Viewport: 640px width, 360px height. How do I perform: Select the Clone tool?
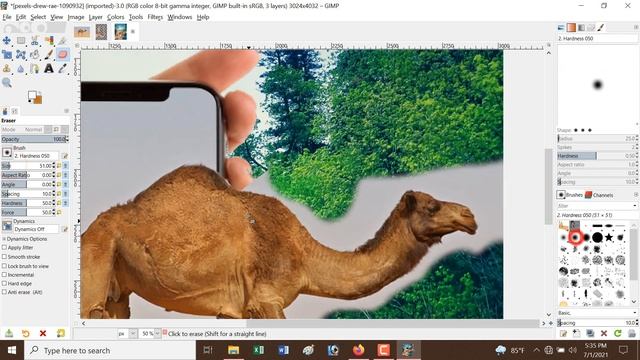7,68
